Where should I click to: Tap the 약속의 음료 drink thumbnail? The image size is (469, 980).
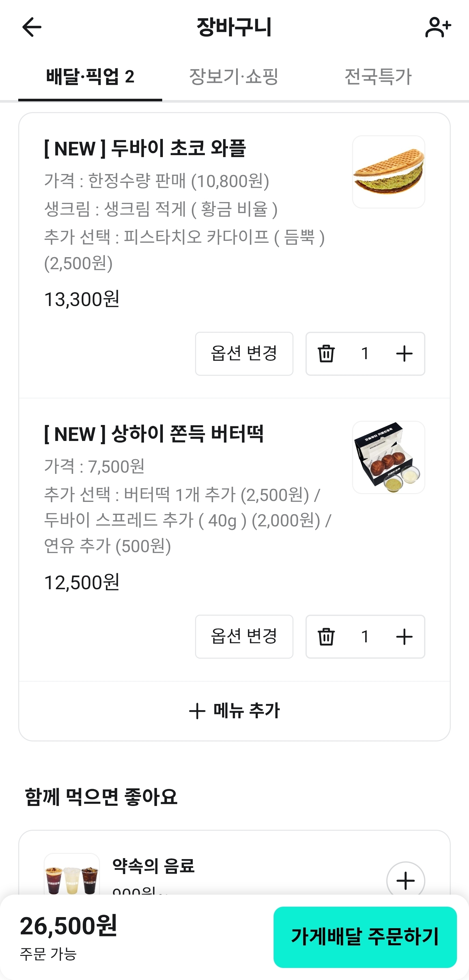point(72,875)
